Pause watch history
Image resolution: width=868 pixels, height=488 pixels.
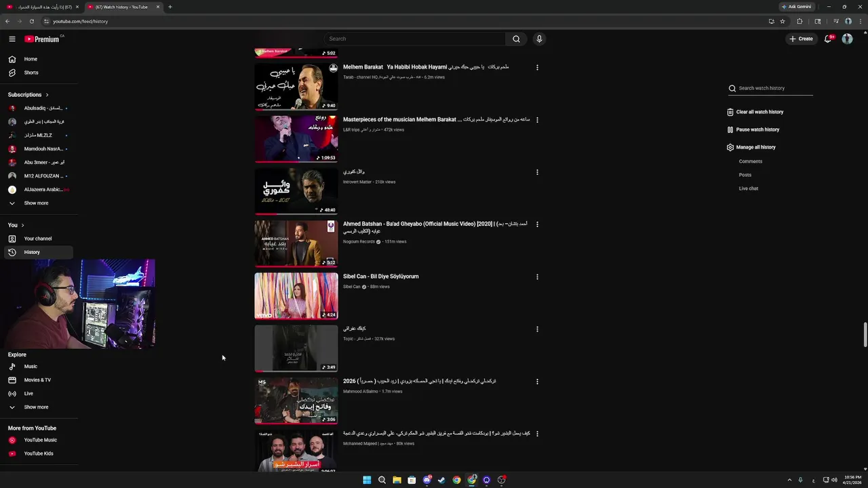(753, 129)
